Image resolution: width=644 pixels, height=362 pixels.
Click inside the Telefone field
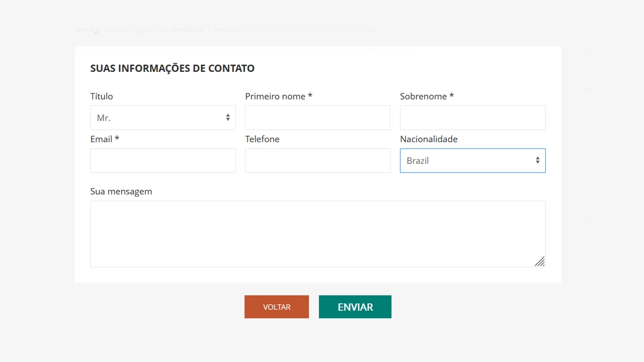coord(317,160)
